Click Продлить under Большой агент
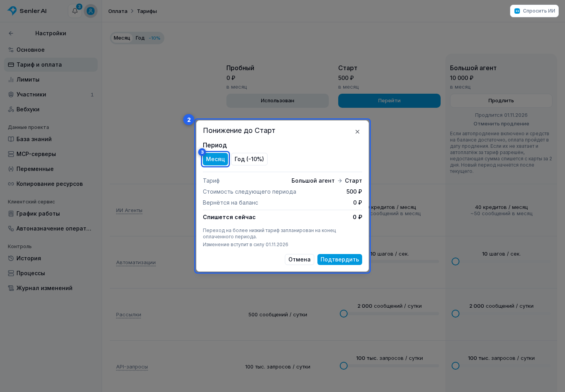The image size is (565, 392). click(501, 101)
